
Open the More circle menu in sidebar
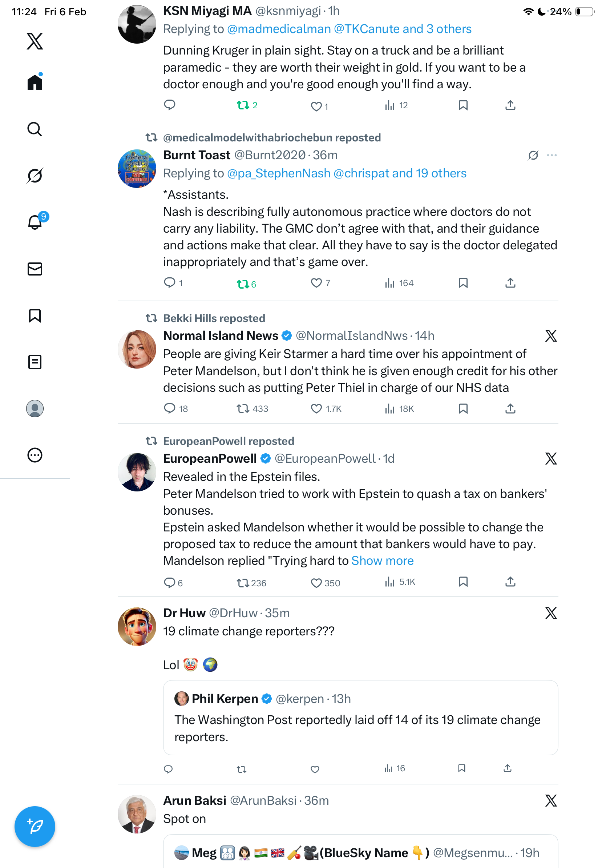click(x=35, y=455)
